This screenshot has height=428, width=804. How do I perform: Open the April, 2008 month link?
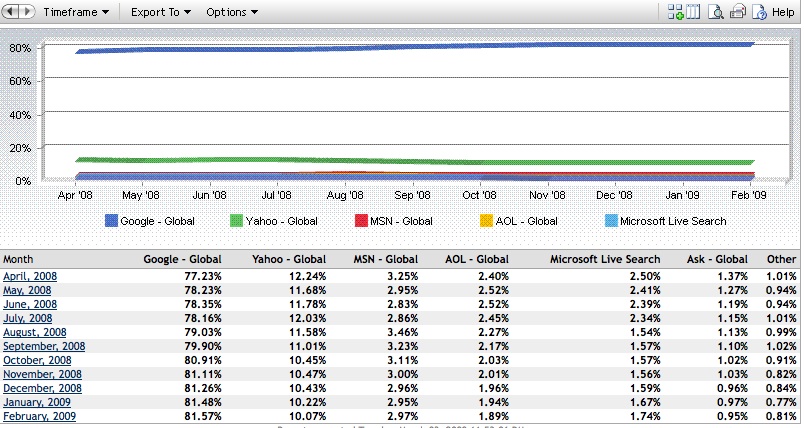click(30, 276)
